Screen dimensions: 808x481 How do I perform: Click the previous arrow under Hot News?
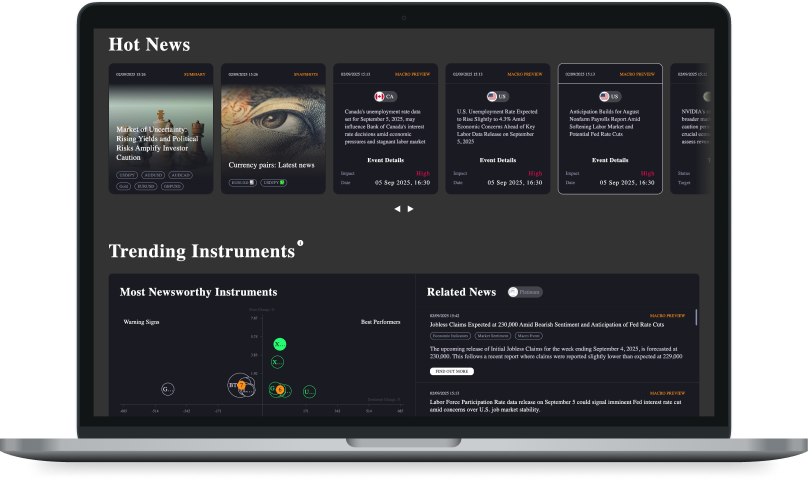tap(397, 209)
